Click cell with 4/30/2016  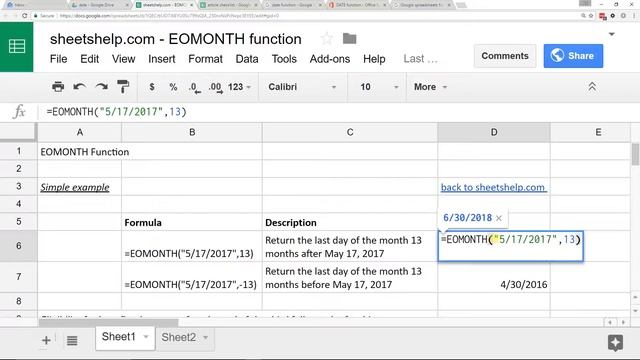click(x=494, y=277)
